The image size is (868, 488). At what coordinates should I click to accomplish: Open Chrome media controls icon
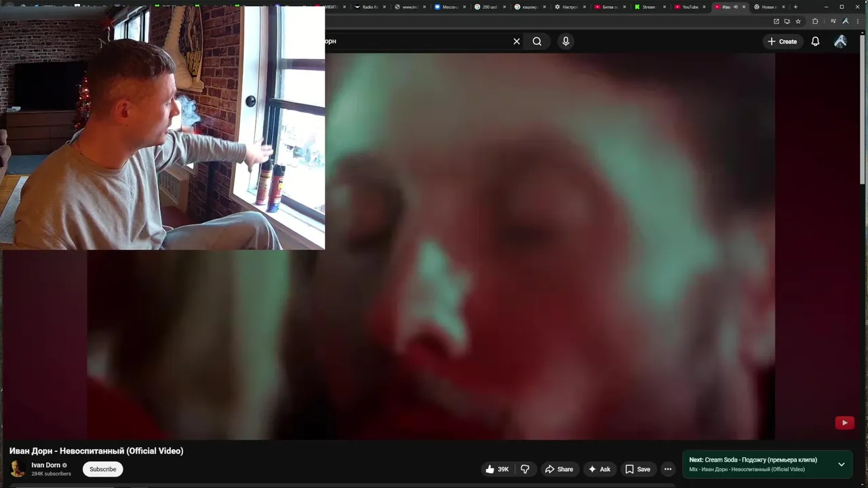[833, 21]
